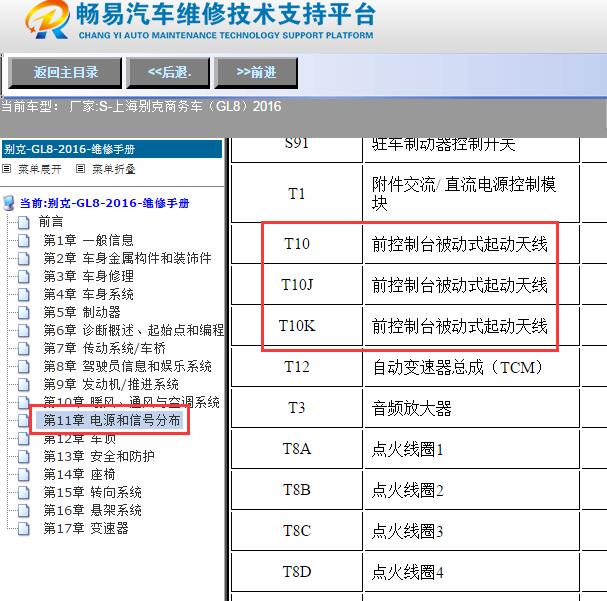The image size is (607, 601).
Task: Click the page icon beside 第16章
Action: point(24,511)
